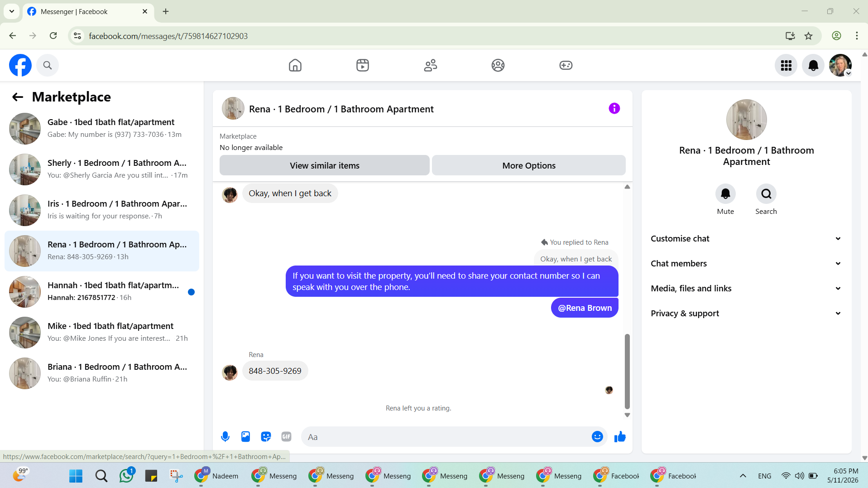Open conversation information icon

pyautogui.click(x=614, y=108)
